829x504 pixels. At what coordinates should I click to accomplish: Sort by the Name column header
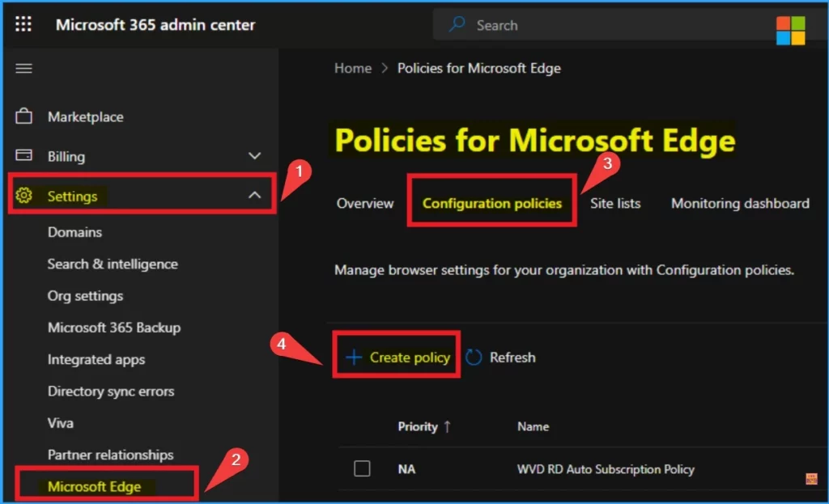click(533, 426)
